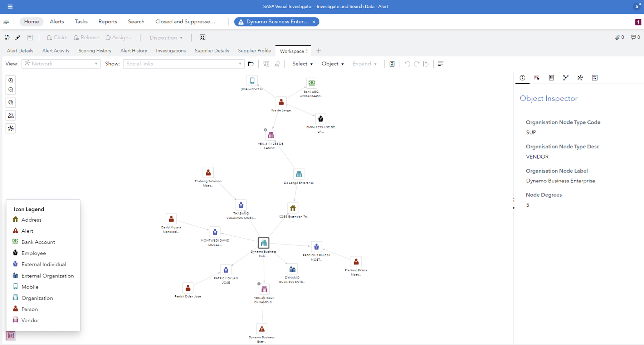Viewport: 644px width, 345px height.
Task: Switch to the Supplier Profile tab
Action: point(254,51)
